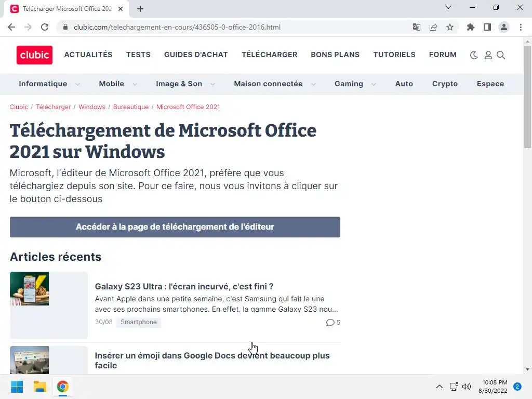The width and height of the screenshot is (532, 399).
Task: Open the Auto category
Action: [404, 84]
